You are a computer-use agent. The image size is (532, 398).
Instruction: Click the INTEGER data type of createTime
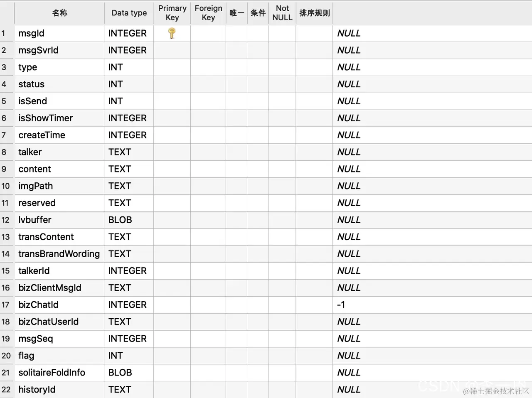pyautogui.click(x=127, y=135)
